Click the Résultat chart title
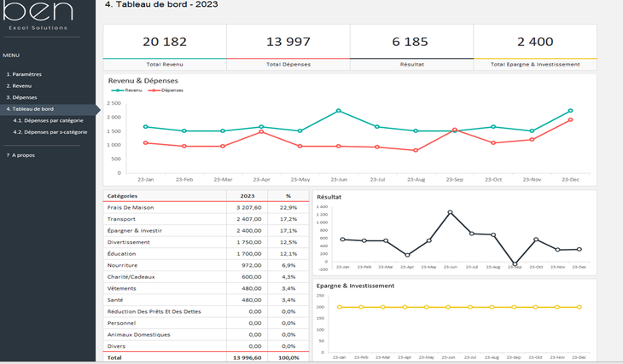 [x=329, y=197]
